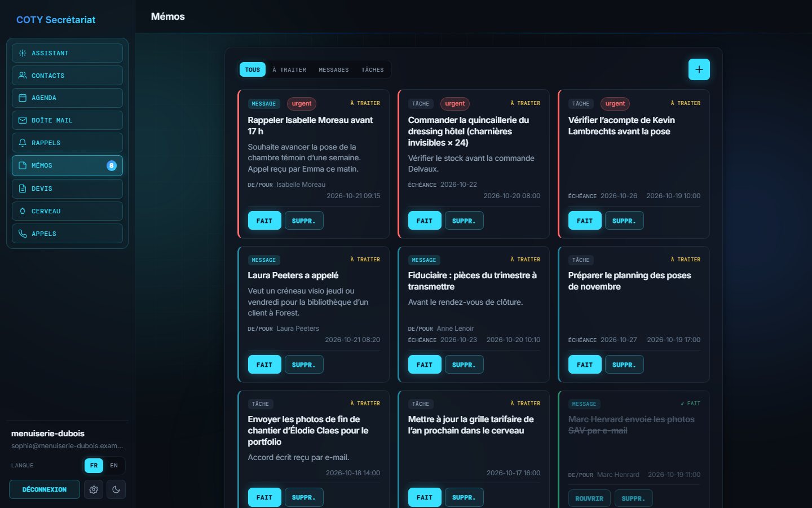Select the Mémos note icon
812x508 pixels.
(x=23, y=165)
